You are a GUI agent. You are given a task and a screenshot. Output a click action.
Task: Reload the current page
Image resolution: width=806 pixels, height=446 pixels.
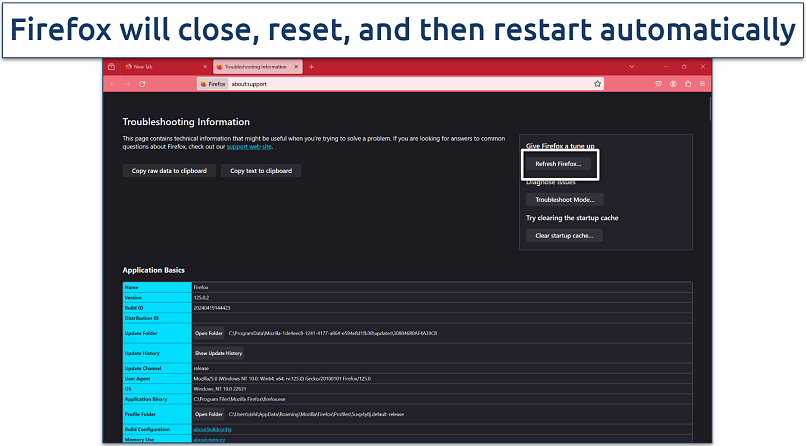(x=142, y=84)
